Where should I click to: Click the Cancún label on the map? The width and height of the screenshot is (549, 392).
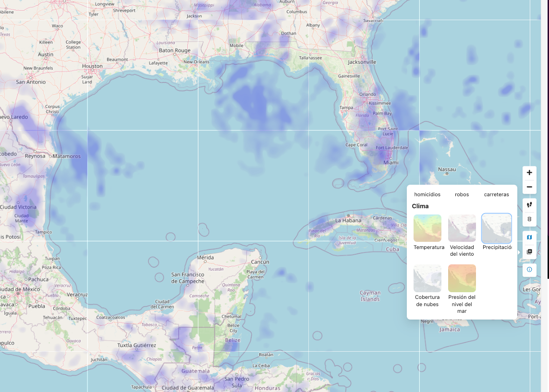(260, 262)
